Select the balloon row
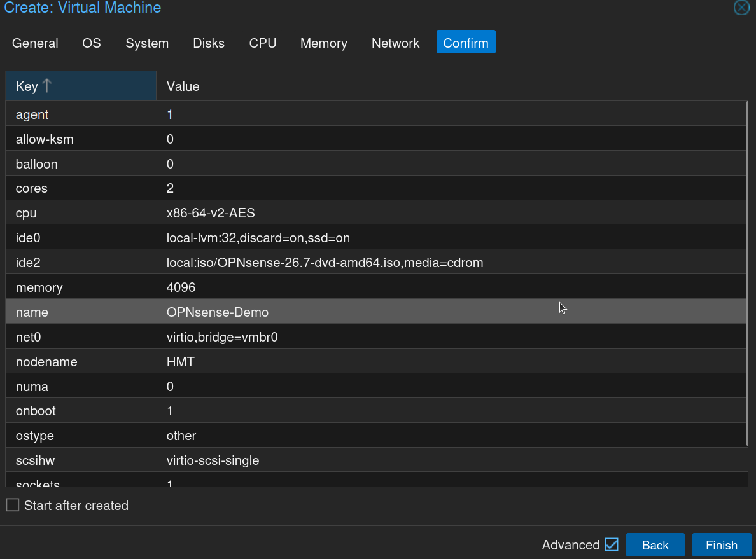Viewport: 756px width, 559px height. click(376, 163)
